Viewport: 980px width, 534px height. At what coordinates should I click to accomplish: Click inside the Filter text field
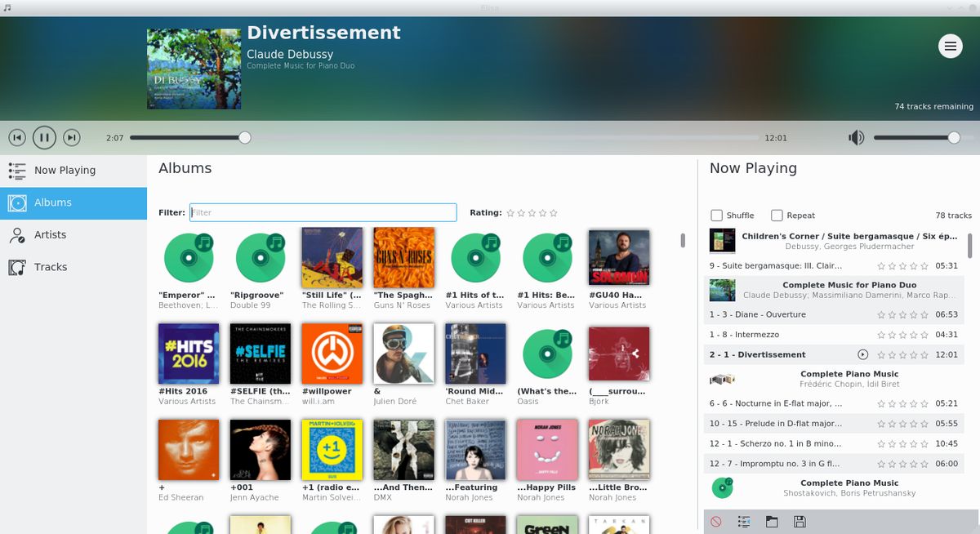point(323,212)
